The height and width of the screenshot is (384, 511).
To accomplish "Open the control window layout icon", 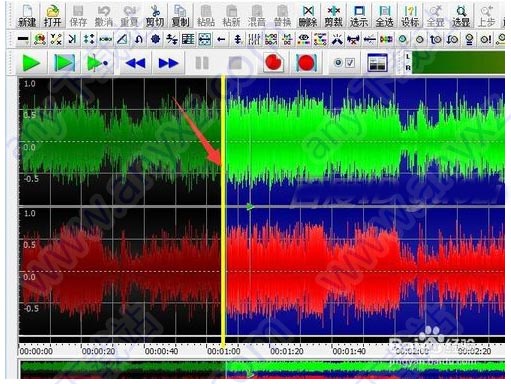I will click(x=377, y=63).
